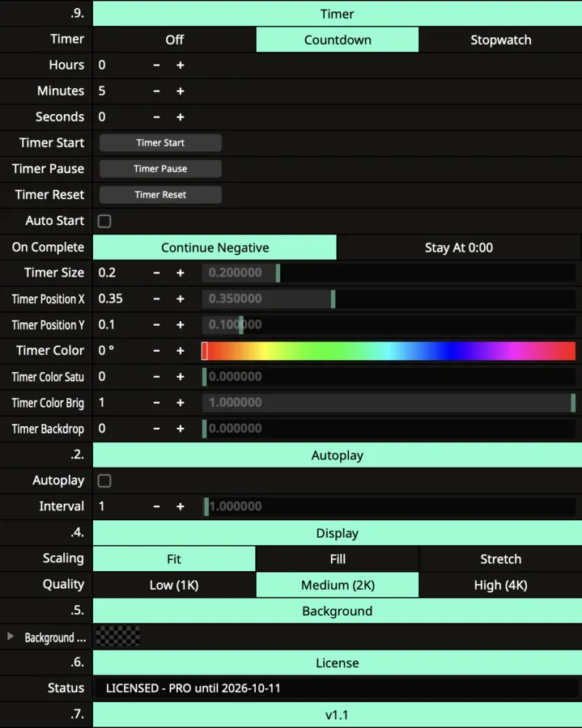Collapse the Timer section header

pyautogui.click(x=338, y=14)
